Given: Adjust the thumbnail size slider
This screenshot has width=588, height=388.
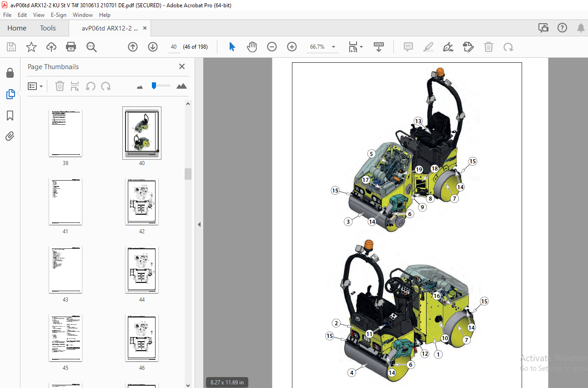Looking at the screenshot, I should [154, 85].
